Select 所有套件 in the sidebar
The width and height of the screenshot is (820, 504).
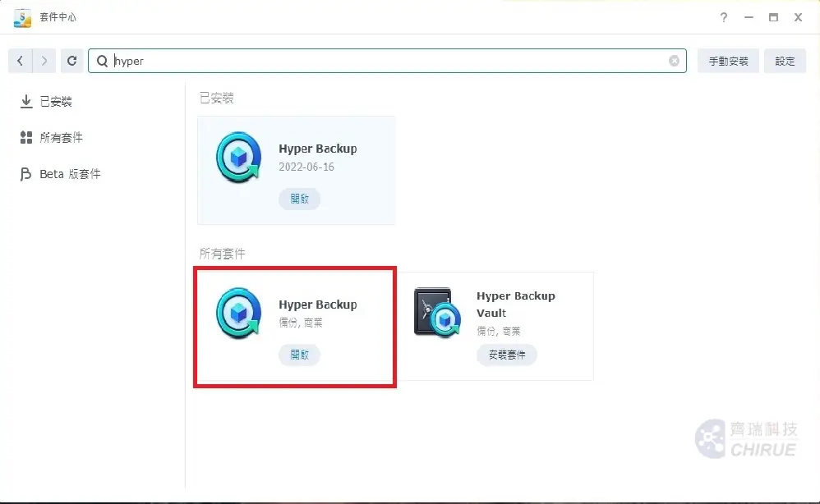click(x=61, y=137)
